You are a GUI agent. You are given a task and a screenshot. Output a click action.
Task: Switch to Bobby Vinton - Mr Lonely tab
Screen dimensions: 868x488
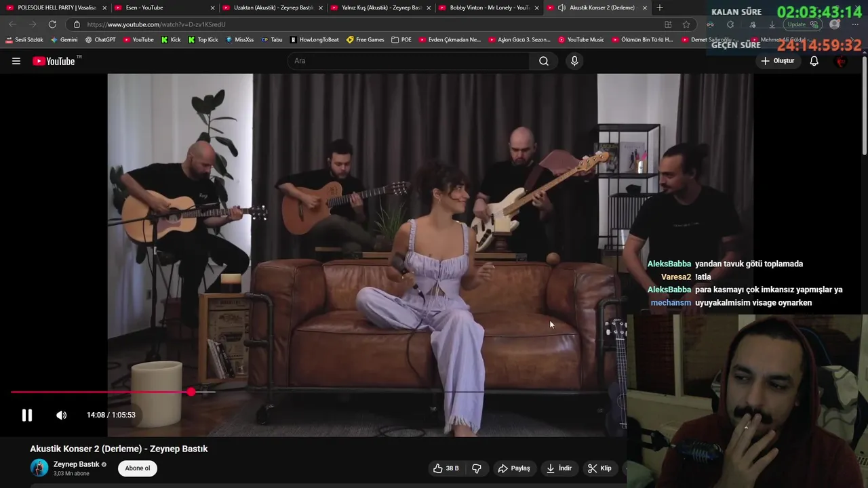(488, 7)
